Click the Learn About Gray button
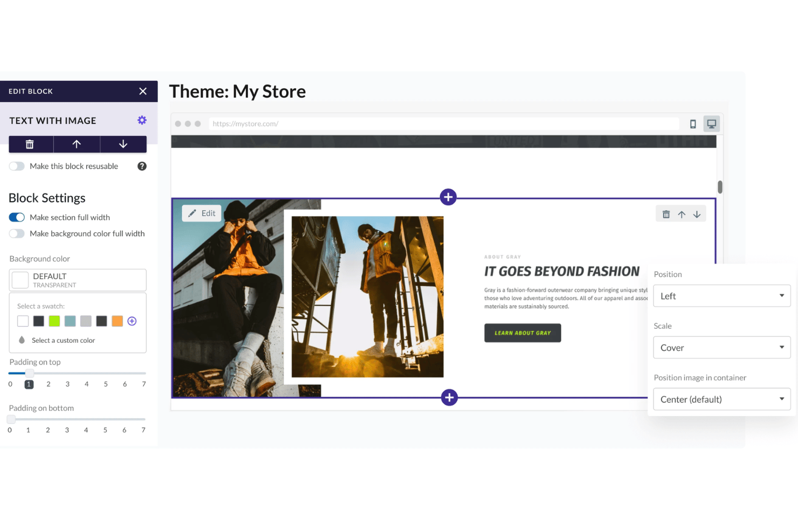 point(522,333)
